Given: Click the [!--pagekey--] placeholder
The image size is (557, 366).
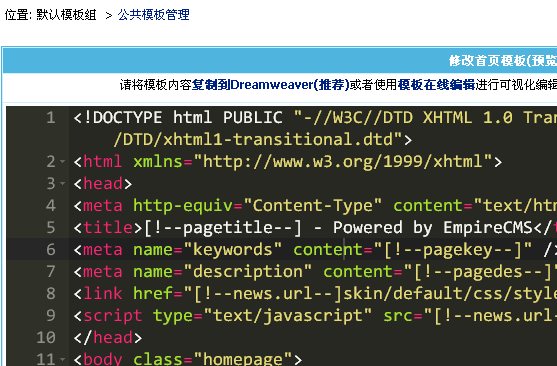Looking at the screenshot, I should (x=453, y=249).
